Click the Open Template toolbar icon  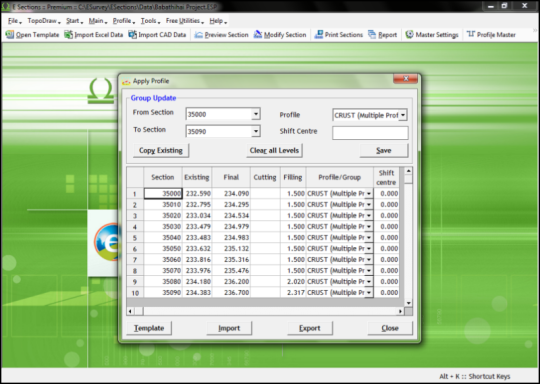(x=10, y=34)
